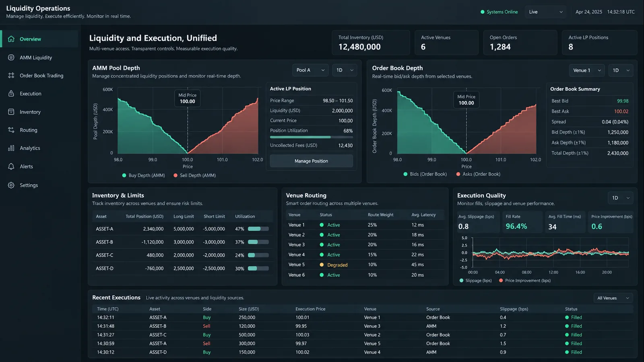
Task: Click execution time 14:31:27
Action: tap(105, 335)
